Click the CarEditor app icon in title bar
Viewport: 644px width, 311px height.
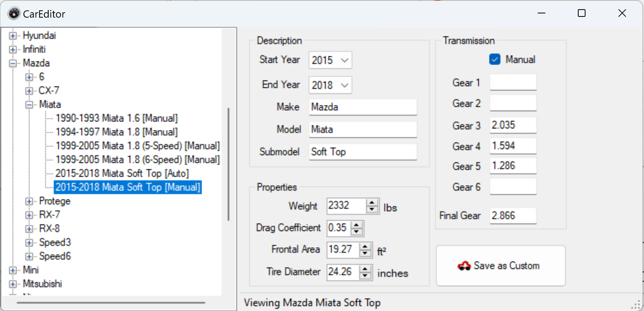(14, 13)
